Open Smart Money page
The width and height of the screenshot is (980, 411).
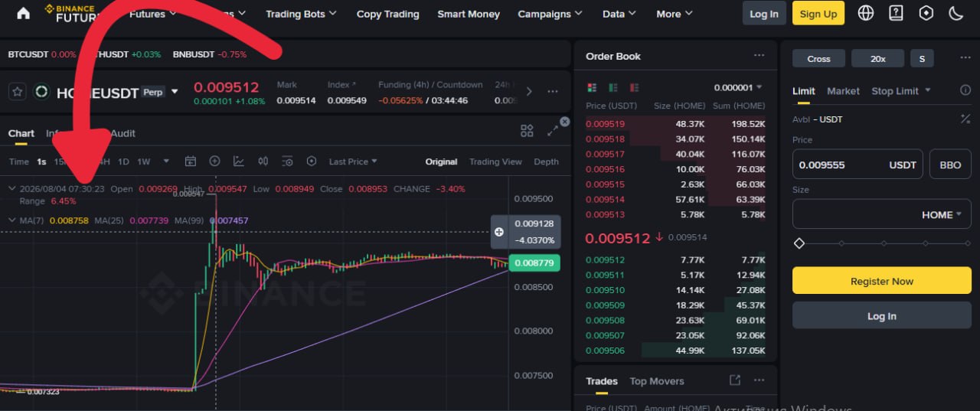469,14
